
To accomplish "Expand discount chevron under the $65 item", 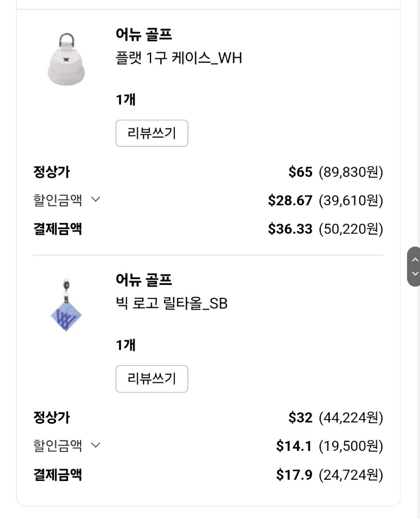I will tap(95, 200).
